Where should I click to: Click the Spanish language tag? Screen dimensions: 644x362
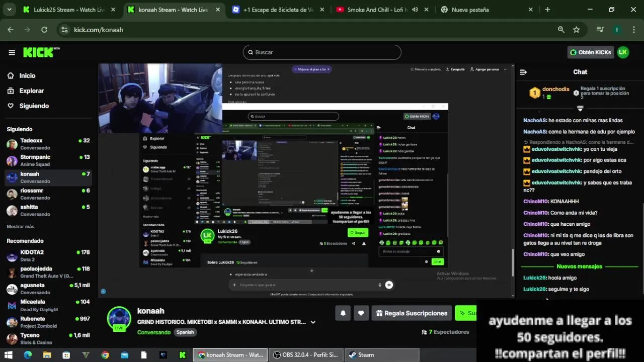tap(185, 332)
